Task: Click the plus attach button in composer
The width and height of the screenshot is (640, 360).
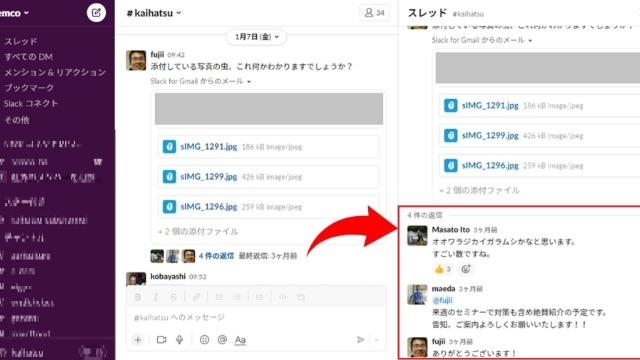Action: [138, 340]
